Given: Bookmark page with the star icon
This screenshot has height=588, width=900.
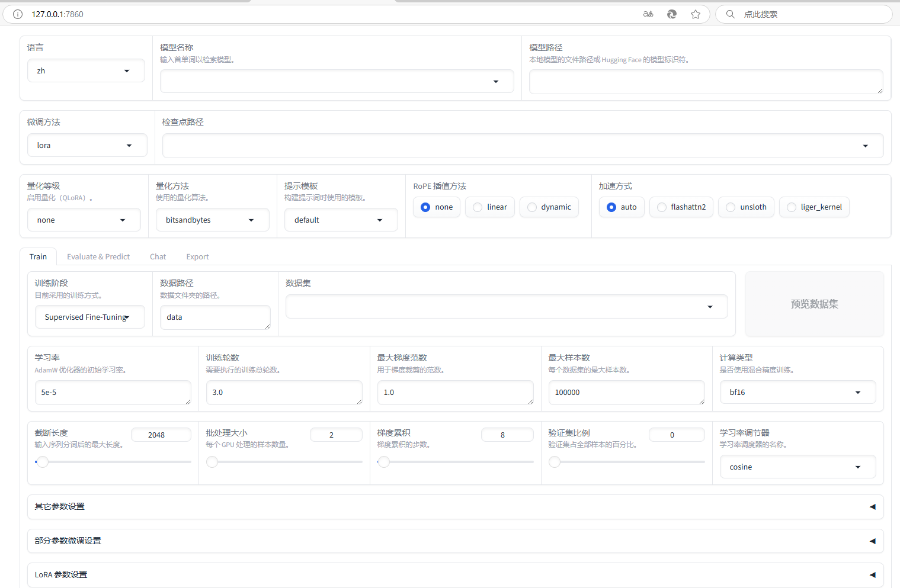Looking at the screenshot, I should coord(696,14).
